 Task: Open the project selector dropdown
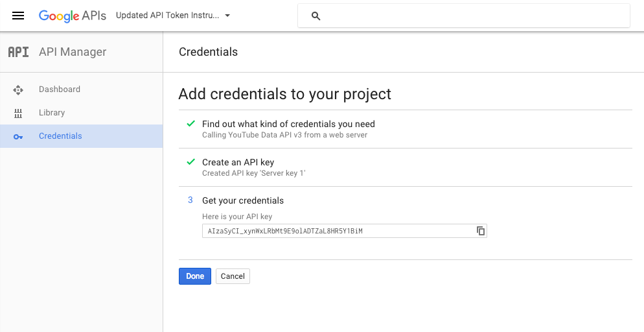[167, 16]
